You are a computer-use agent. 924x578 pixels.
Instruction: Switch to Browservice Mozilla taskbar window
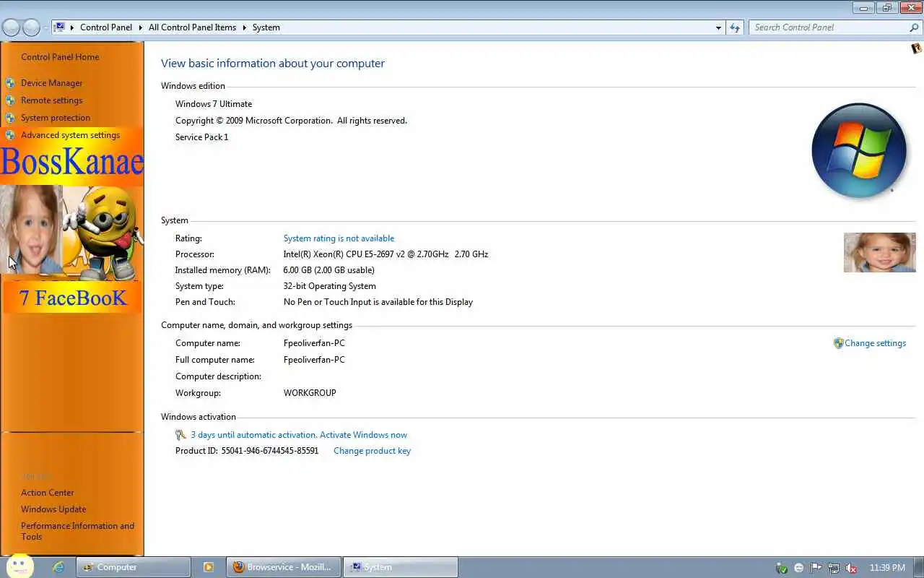point(283,567)
